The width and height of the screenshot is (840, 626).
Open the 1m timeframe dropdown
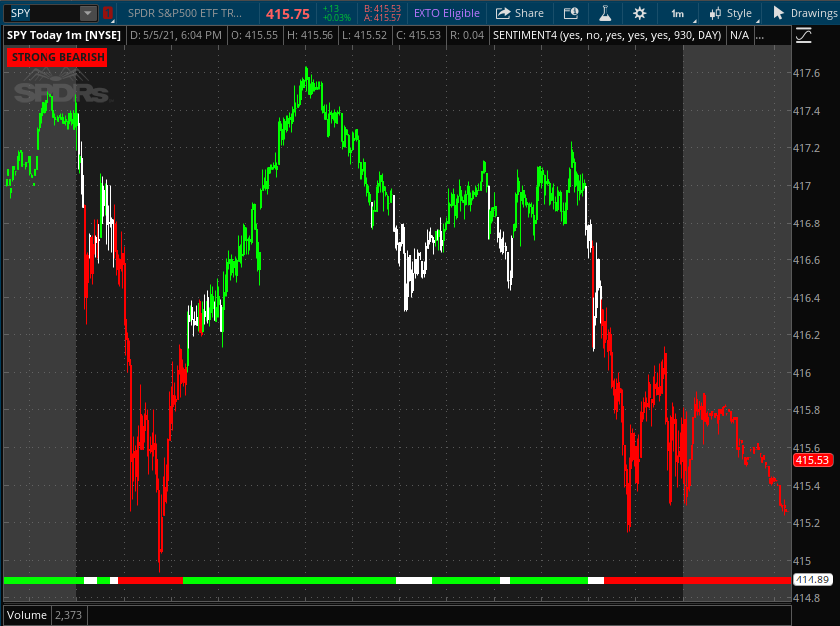pos(680,14)
